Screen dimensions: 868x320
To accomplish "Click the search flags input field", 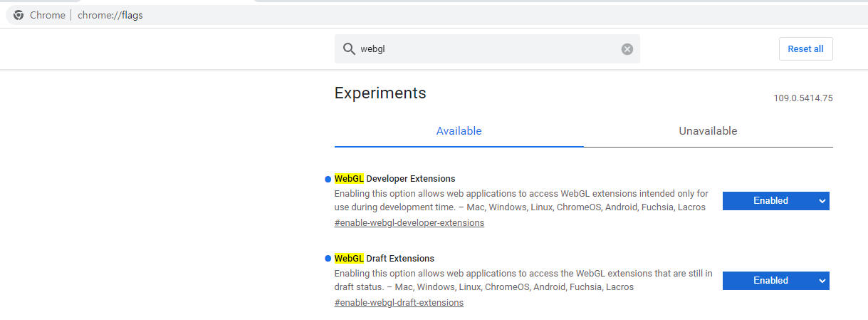I will coord(488,49).
